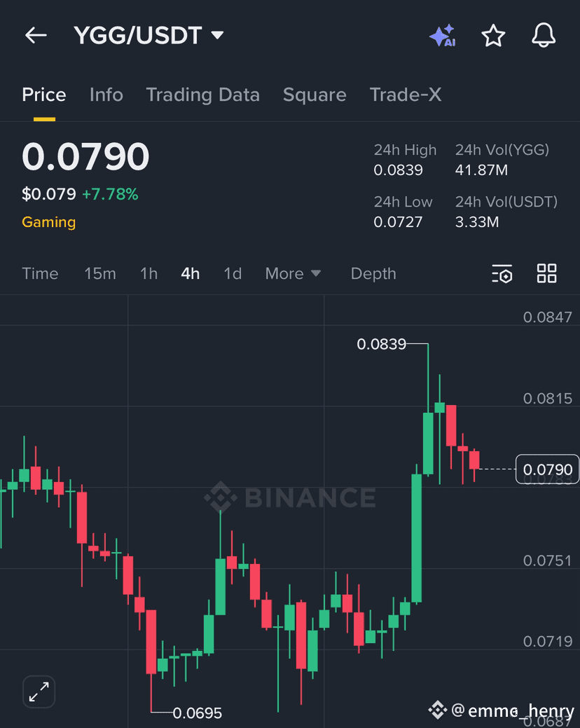
Task: Click the 0.0719 axis price label
Action: 548,641
